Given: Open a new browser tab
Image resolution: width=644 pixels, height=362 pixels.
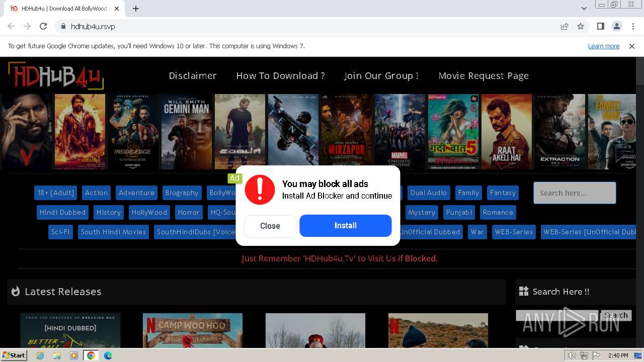Looking at the screenshot, I should tap(136, 9).
